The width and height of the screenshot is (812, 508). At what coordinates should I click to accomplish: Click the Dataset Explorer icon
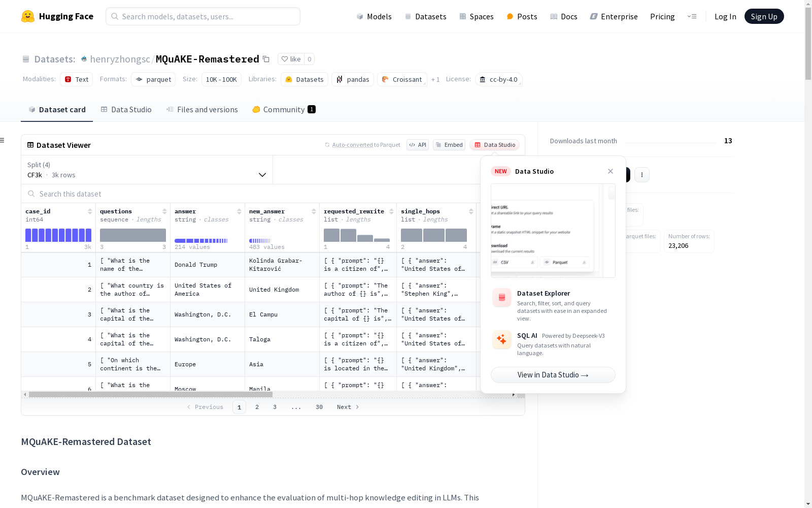click(x=502, y=298)
